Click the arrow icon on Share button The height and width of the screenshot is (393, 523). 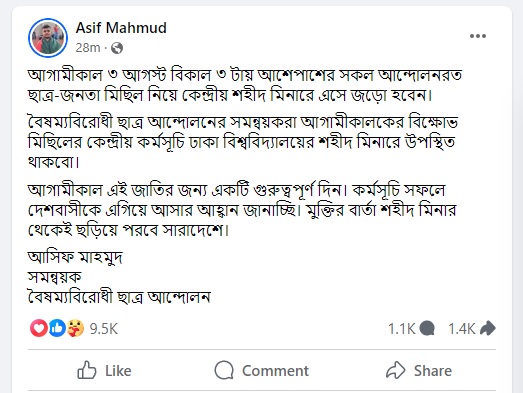click(x=396, y=370)
